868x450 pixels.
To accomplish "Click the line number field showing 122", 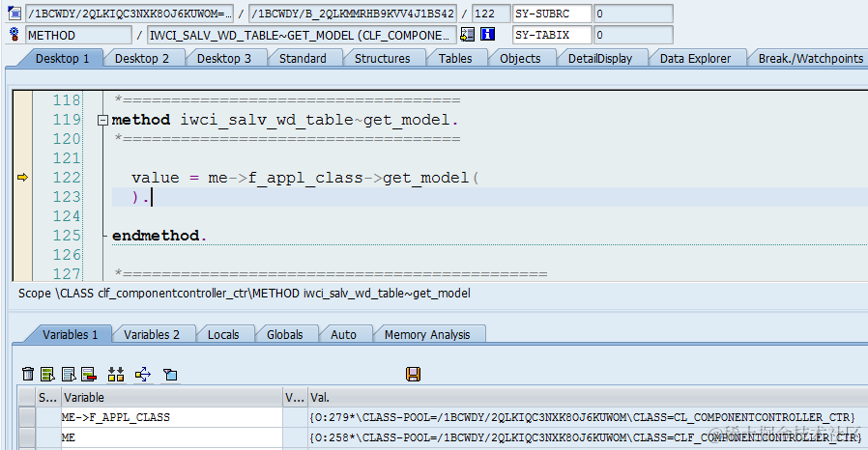I will (491, 14).
